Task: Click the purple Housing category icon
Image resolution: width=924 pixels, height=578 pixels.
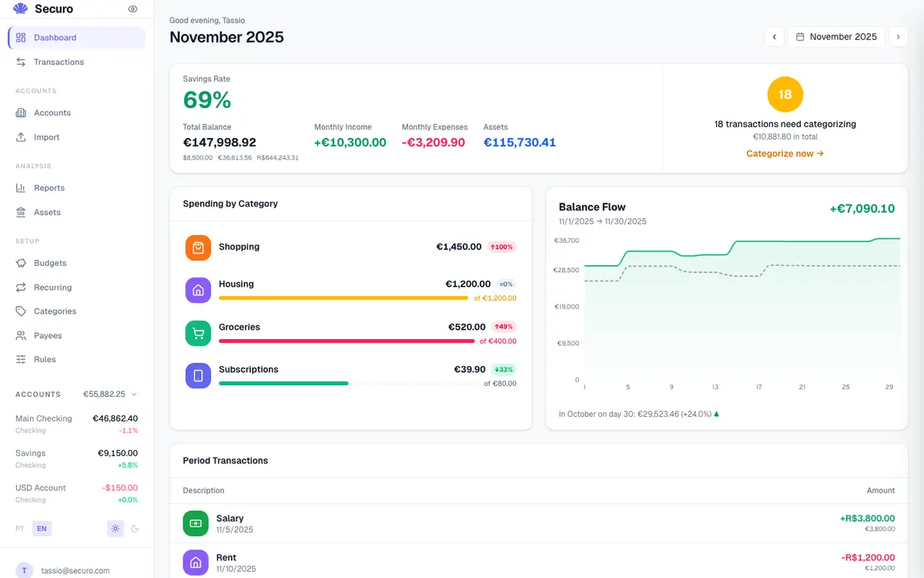Action: point(198,291)
